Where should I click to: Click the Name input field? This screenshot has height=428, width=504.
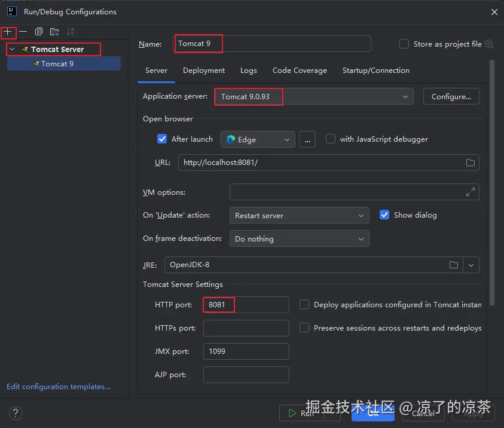click(x=272, y=44)
